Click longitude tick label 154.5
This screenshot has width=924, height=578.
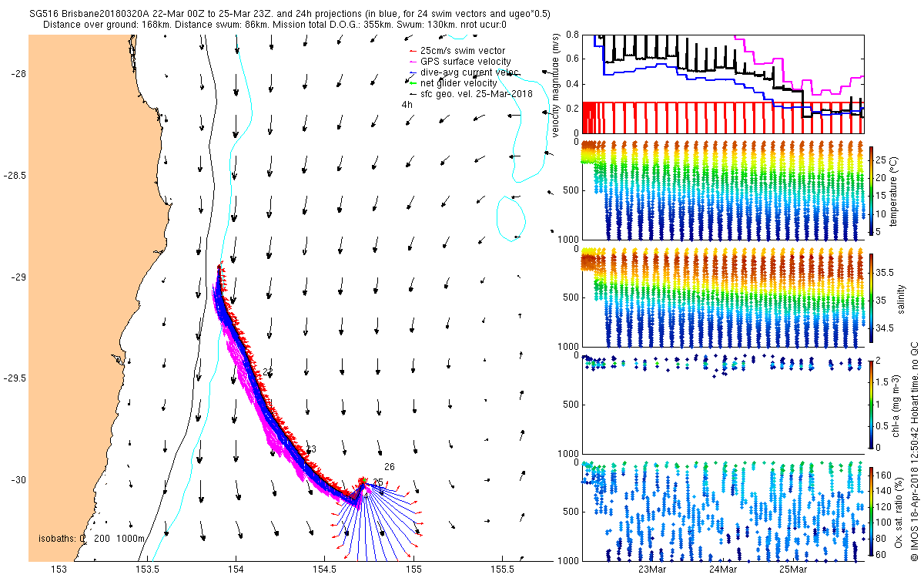coord(324,570)
